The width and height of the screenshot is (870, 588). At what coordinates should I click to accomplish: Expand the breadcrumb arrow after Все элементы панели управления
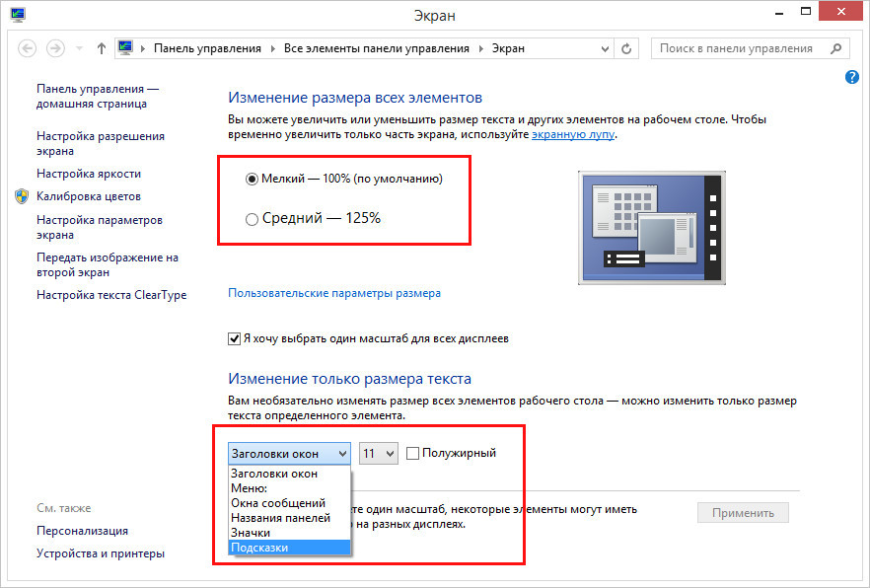480,48
